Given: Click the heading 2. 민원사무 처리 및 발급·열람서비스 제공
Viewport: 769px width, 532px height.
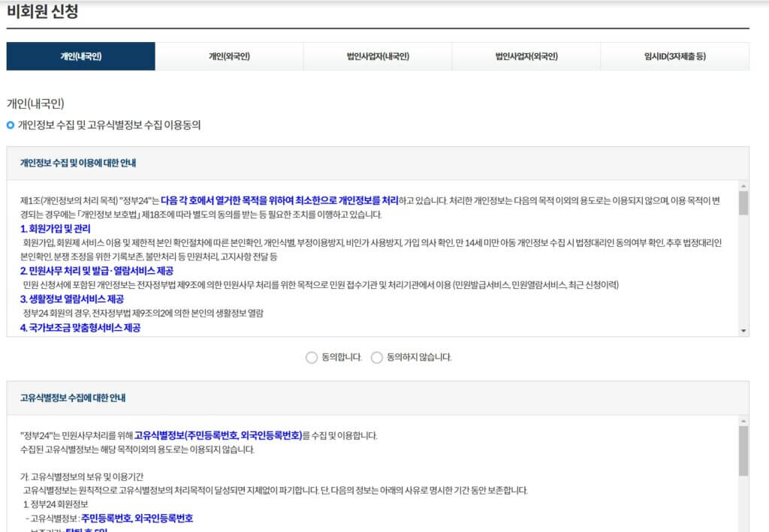Looking at the screenshot, I should tap(97, 271).
